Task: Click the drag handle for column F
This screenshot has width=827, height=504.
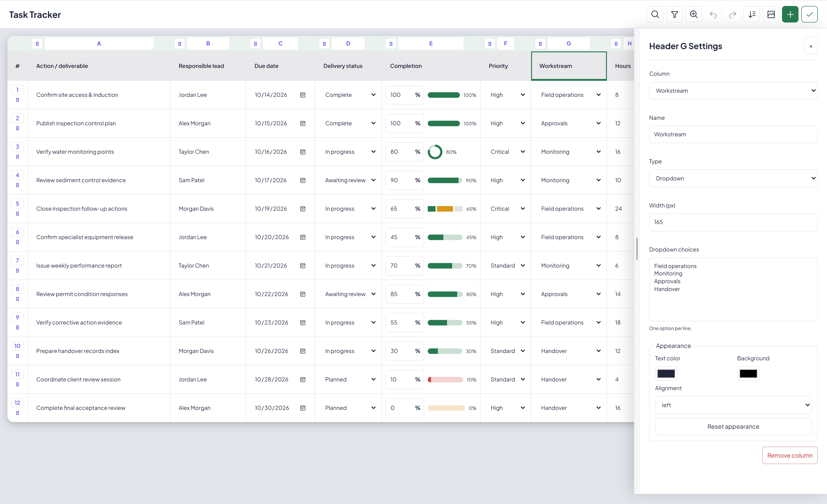Action: pyautogui.click(x=490, y=44)
